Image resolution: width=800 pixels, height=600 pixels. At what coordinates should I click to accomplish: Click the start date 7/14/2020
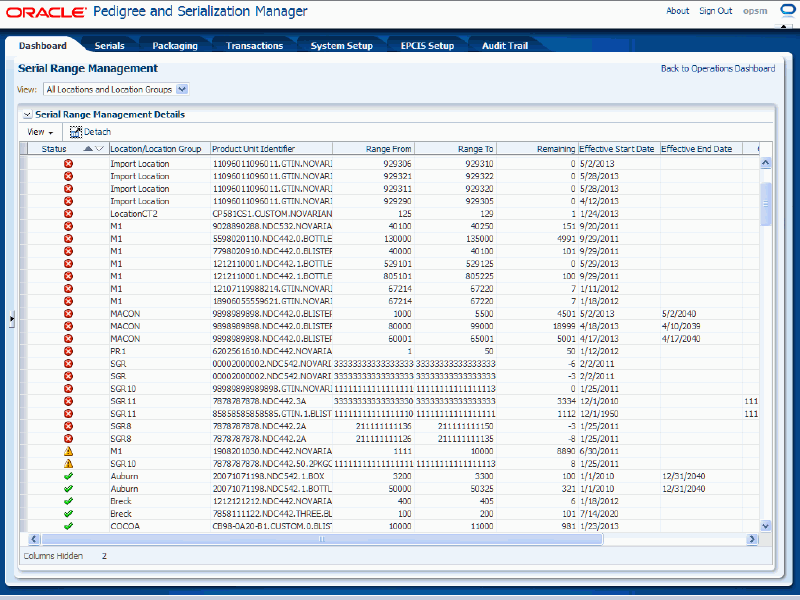[x=599, y=514]
